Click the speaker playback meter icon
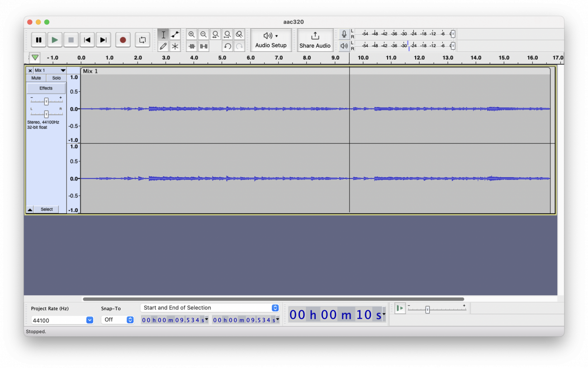Image resolution: width=588 pixels, height=368 pixels. (x=344, y=46)
